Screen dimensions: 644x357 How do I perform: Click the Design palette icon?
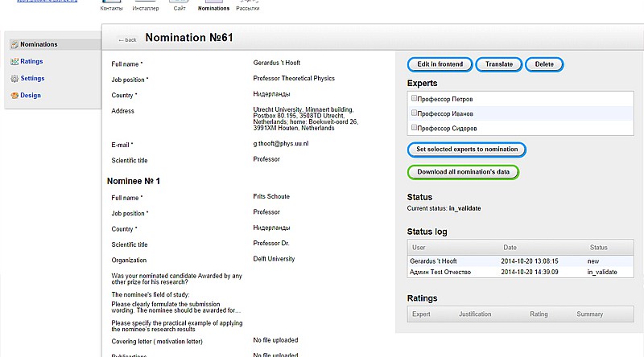tap(14, 96)
